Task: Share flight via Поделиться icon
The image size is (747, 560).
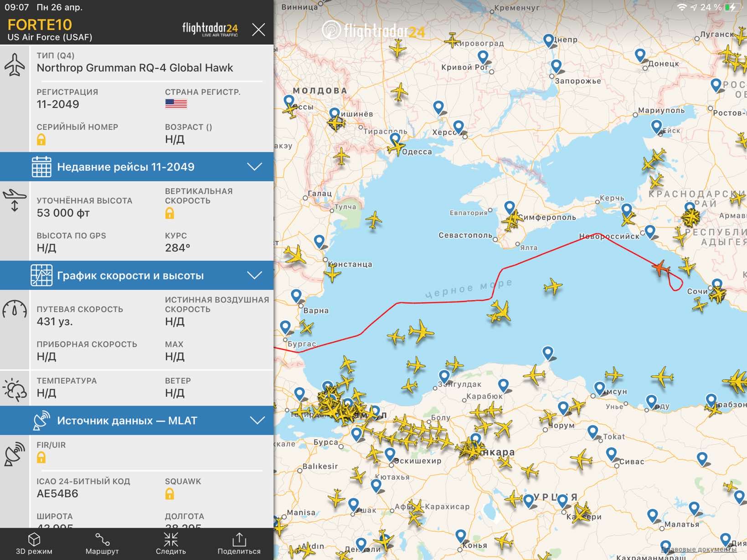Action: pos(239,544)
